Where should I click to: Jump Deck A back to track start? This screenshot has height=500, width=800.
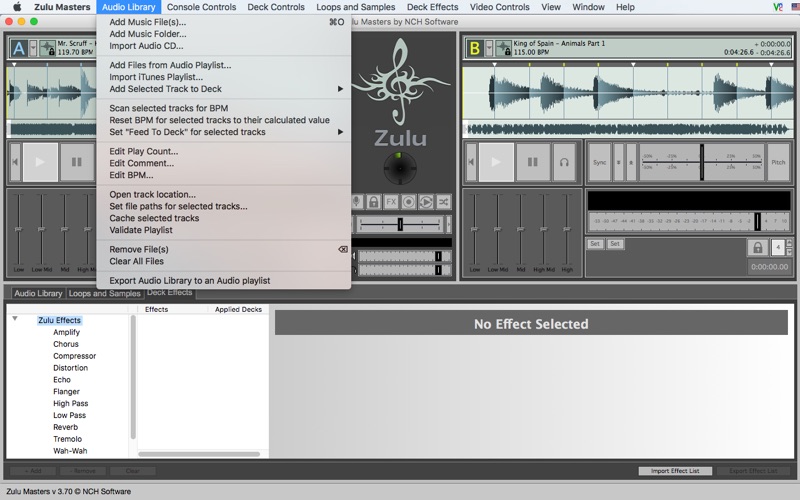pyautogui.click(x=15, y=162)
